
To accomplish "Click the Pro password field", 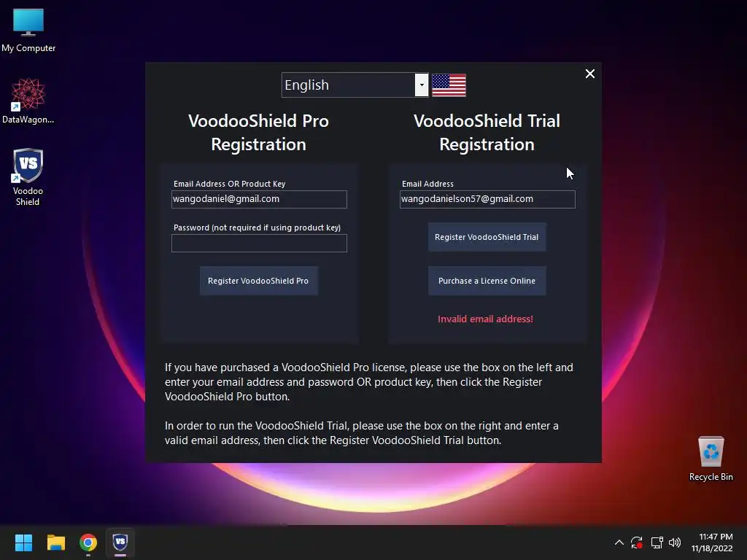I will click(259, 243).
